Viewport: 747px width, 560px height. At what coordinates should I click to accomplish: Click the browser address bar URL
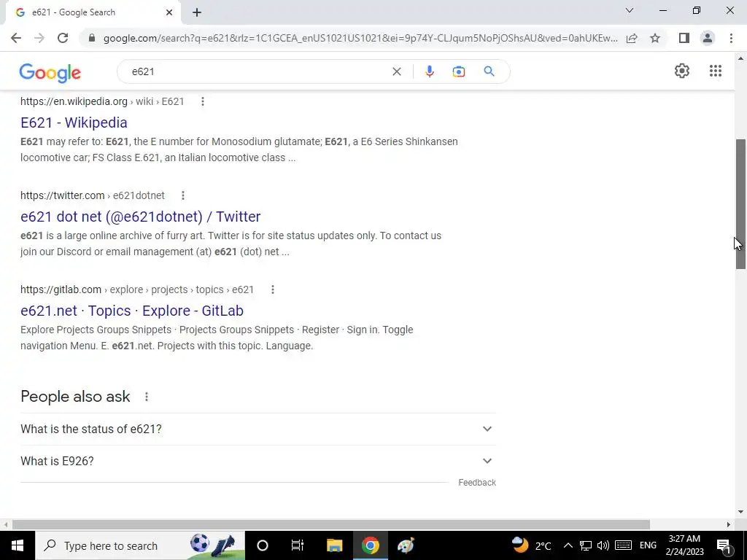(360, 38)
